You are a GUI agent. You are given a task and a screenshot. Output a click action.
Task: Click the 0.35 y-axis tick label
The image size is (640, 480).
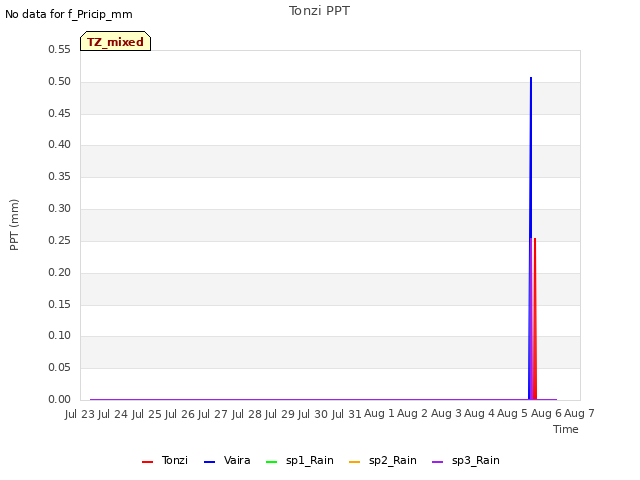(60, 176)
